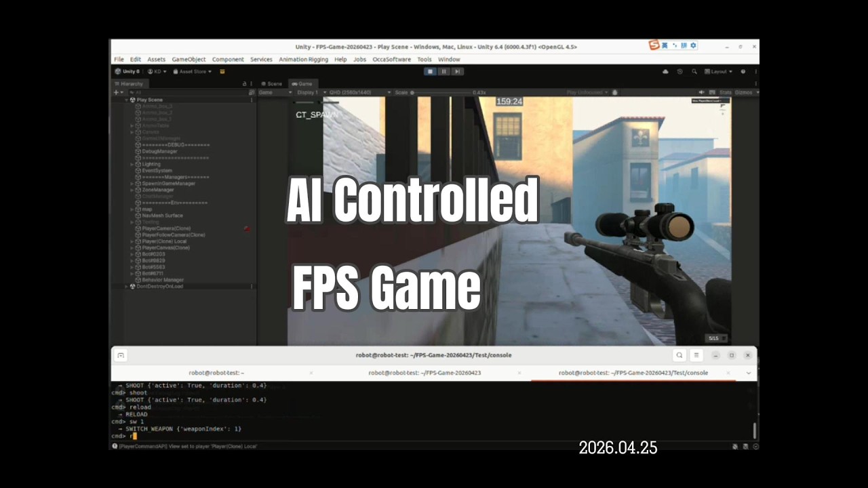Open the Component menu
Image resolution: width=868 pixels, height=488 pixels.
228,60
